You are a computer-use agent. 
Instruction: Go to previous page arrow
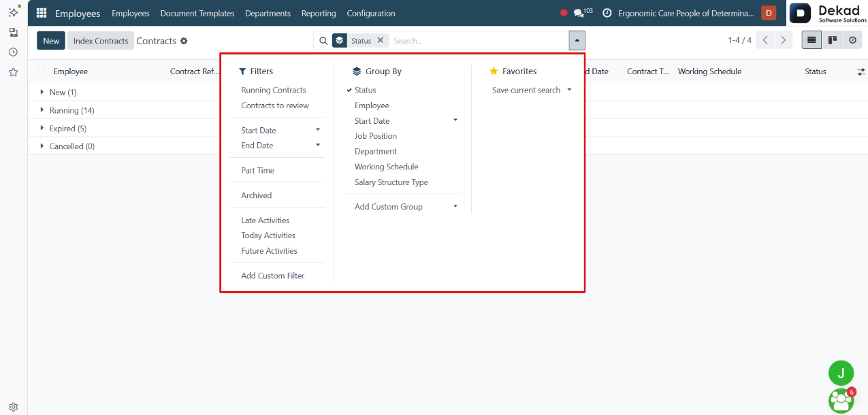pos(765,40)
